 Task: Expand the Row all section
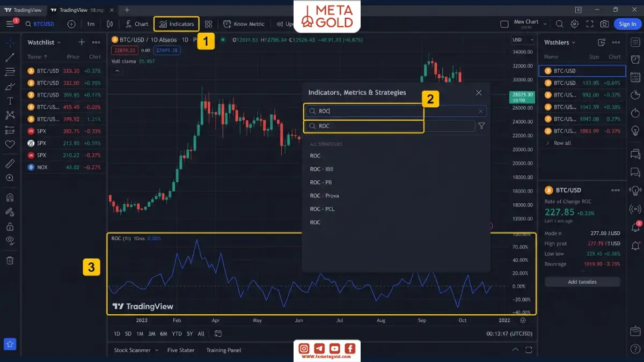click(558, 143)
